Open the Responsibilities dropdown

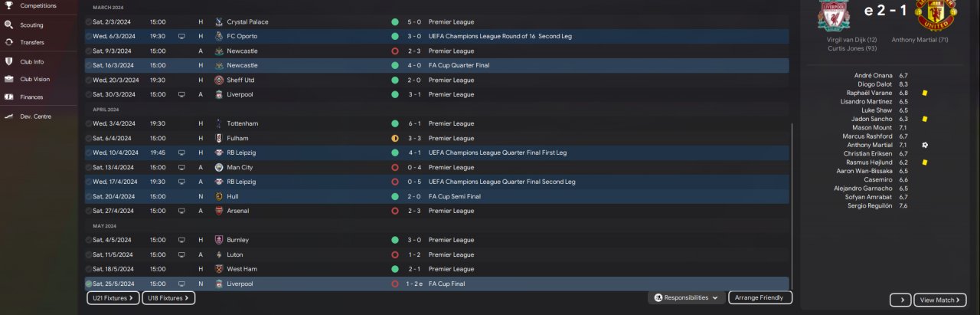[x=686, y=297]
